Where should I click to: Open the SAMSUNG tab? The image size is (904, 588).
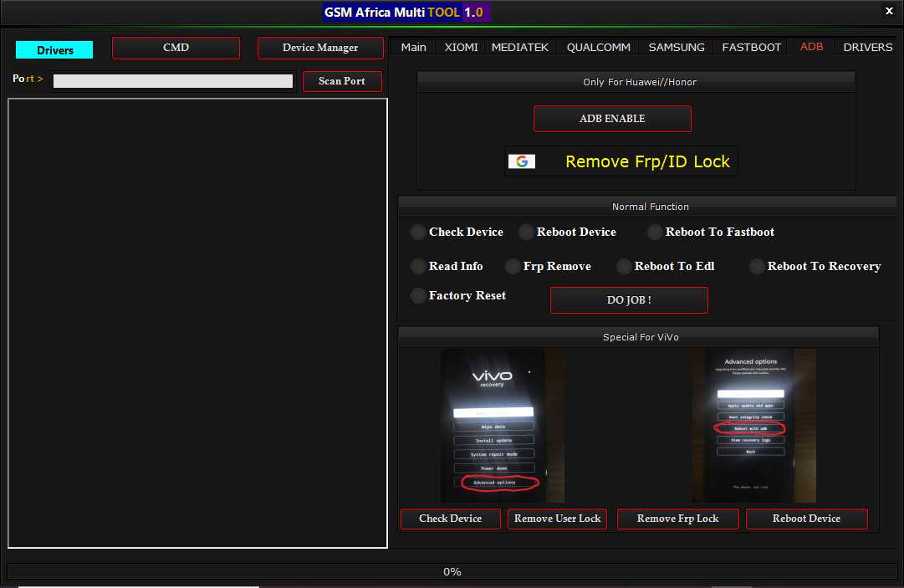click(676, 48)
